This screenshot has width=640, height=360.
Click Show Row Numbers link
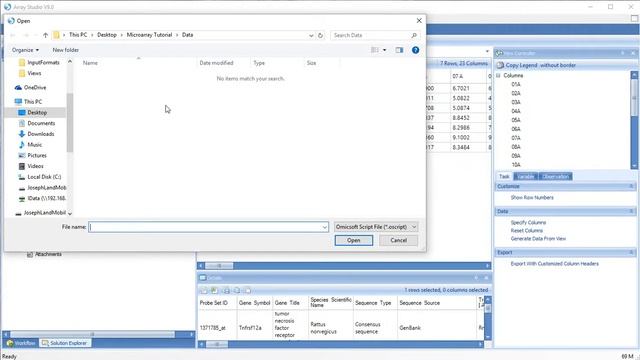(x=532, y=198)
